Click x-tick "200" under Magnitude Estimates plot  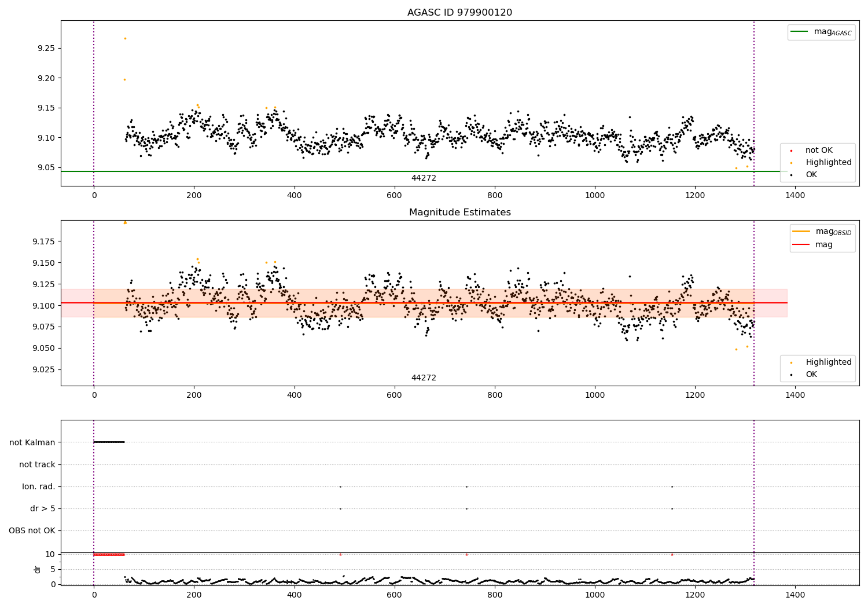[x=194, y=395]
